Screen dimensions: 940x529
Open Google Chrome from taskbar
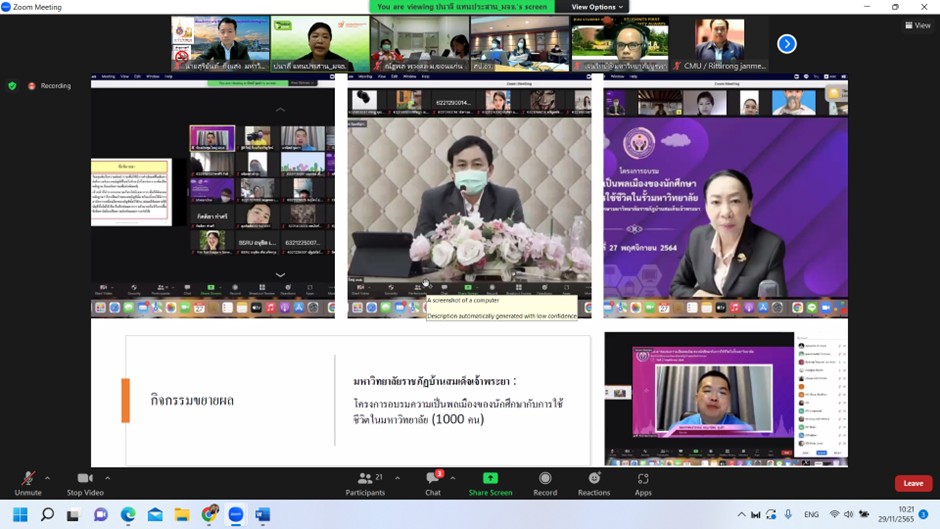pos(209,515)
